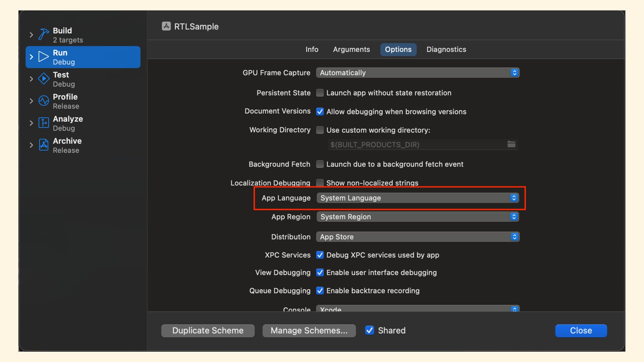The height and width of the screenshot is (362, 644).
Task: Click the Document Versions label
Action: (x=277, y=111)
